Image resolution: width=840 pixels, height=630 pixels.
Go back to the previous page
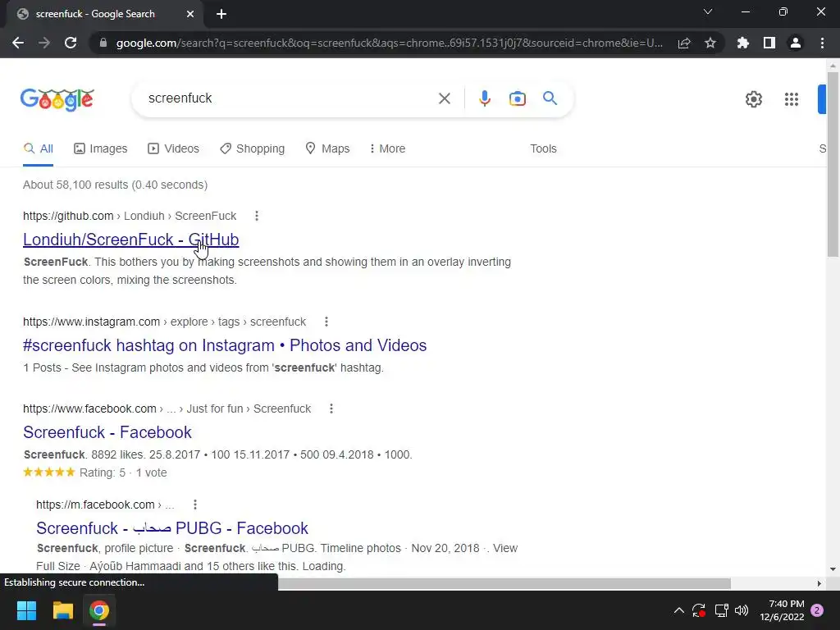tap(18, 43)
